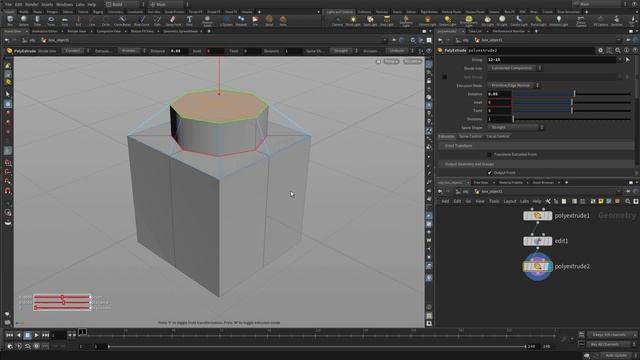The width and height of the screenshot is (640, 360).
Task: Click the Auto Update button
Action: pos(616,356)
